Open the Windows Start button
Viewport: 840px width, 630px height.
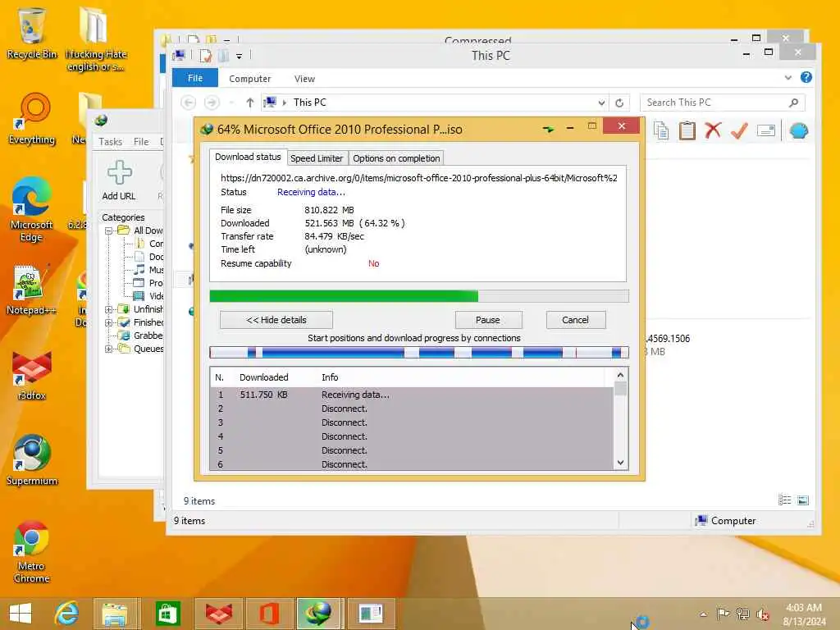coord(21,614)
